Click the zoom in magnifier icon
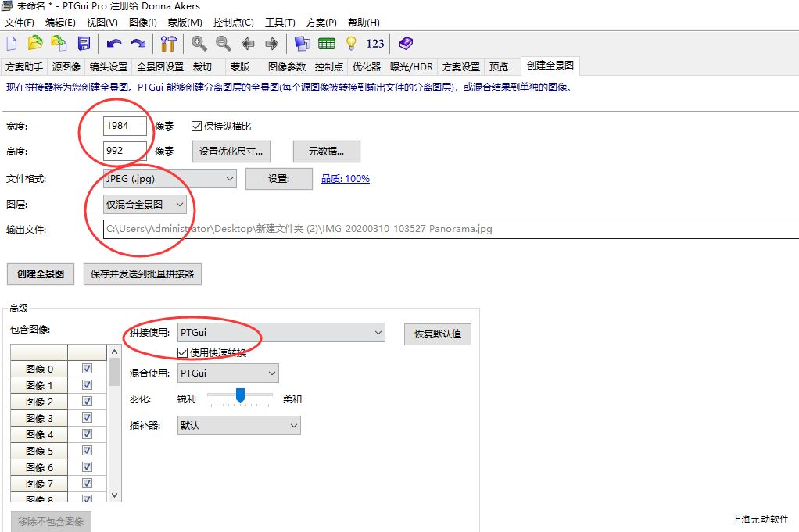Viewport: 799px width, 532px height. (199, 44)
